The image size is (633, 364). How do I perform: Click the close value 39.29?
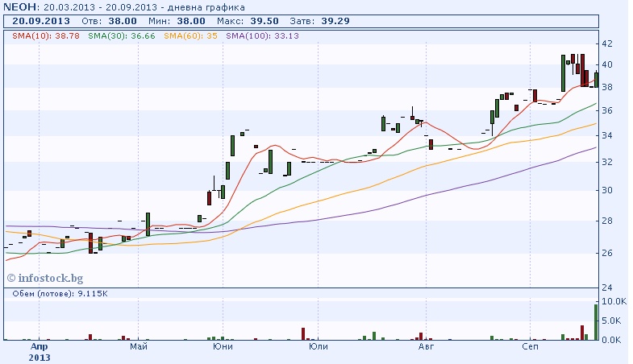(335, 21)
